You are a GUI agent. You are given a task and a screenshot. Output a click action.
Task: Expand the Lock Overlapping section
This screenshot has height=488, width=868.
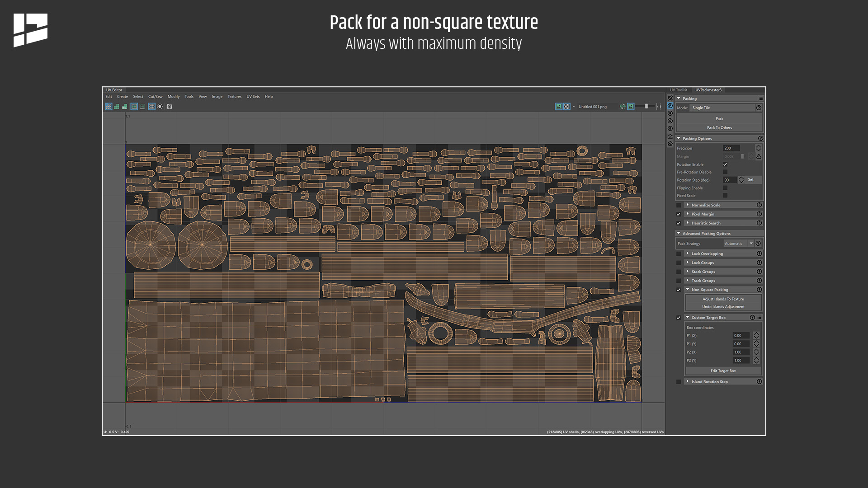[x=688, y=253]
